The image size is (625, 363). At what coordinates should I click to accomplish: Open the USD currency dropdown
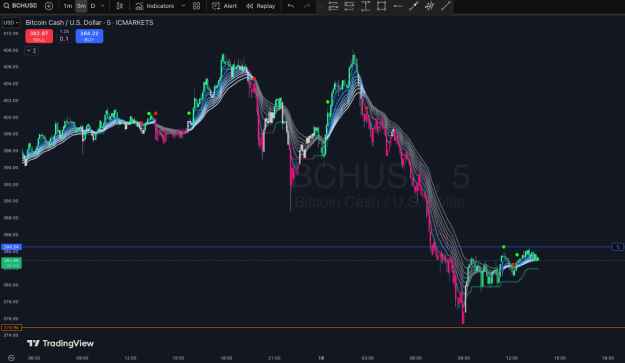pos(10,23)
